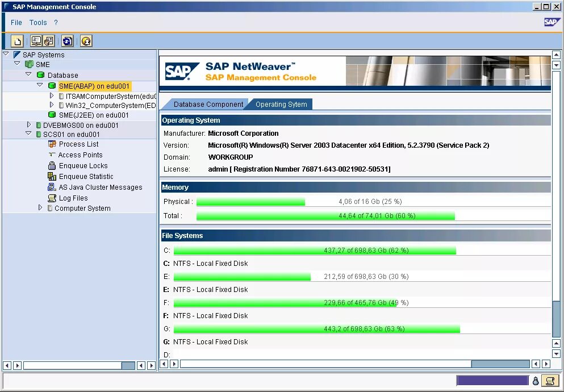This screenshot has height=392, width=564.
Task: Open the Tools menu
Action: pos(38,22)
